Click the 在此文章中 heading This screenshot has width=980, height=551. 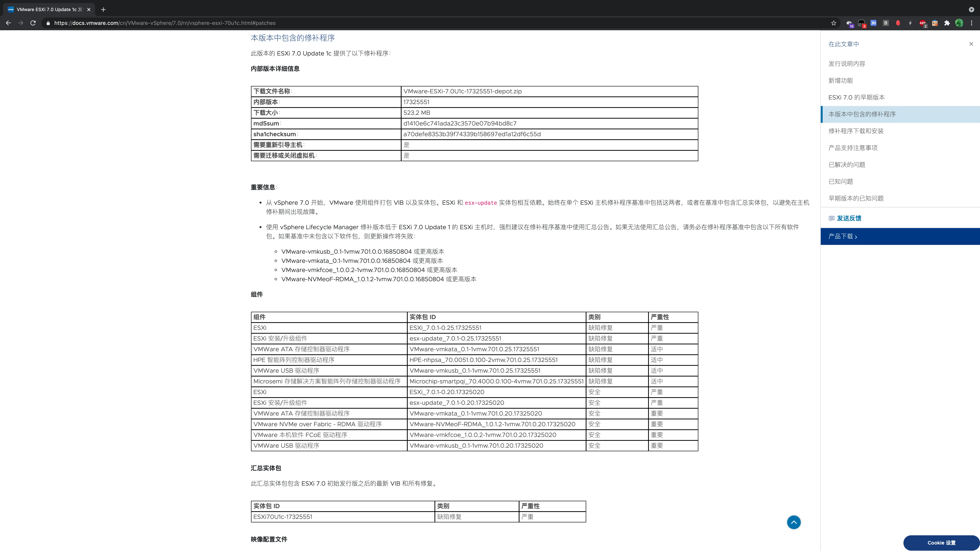point(843,44)
